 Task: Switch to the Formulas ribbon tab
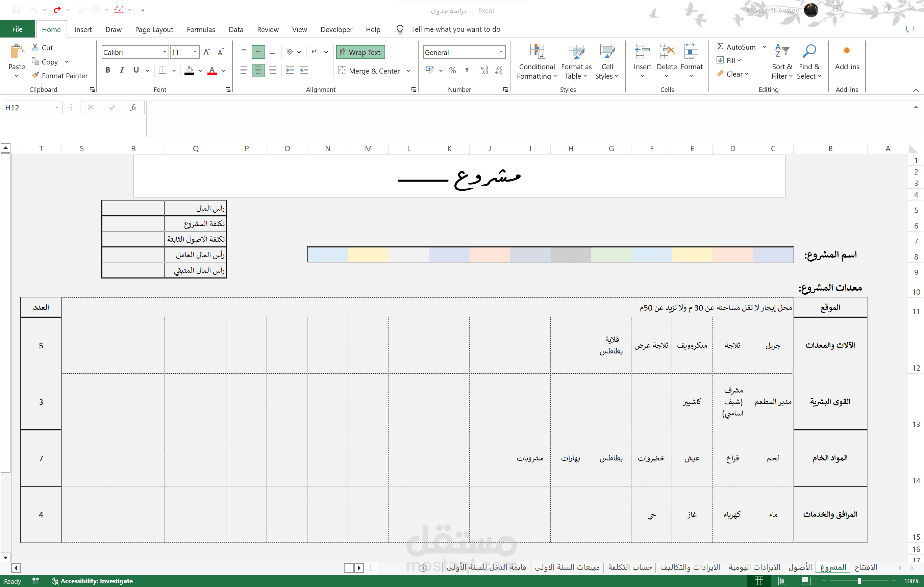click(x=201, y=29)
